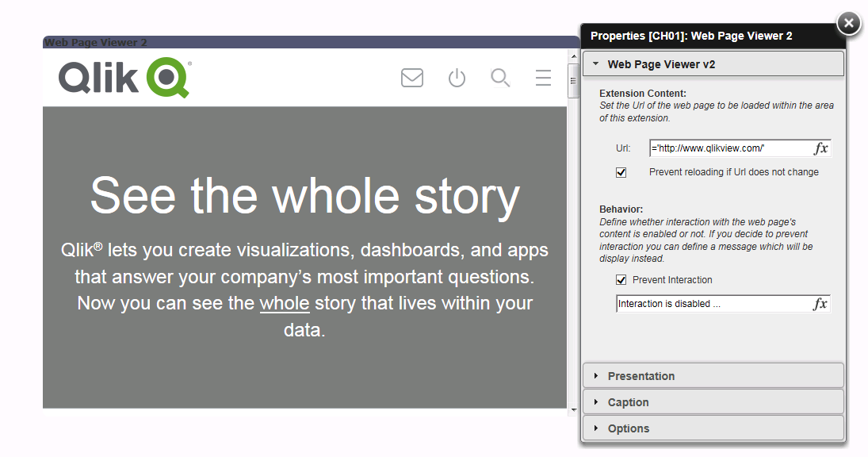Open the magnifier search icon
Viewport: 868px width, 457px height.
click(500, 78)
